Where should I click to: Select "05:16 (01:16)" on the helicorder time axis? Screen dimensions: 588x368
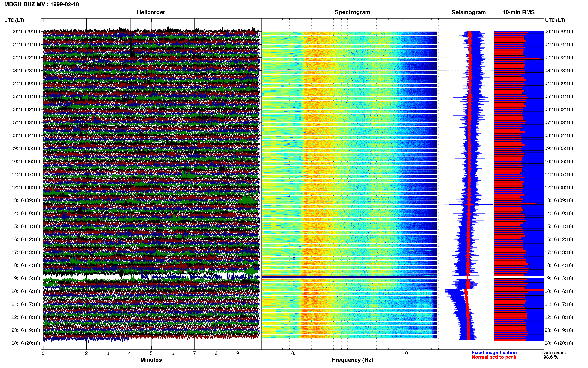[x=26, y=96]
